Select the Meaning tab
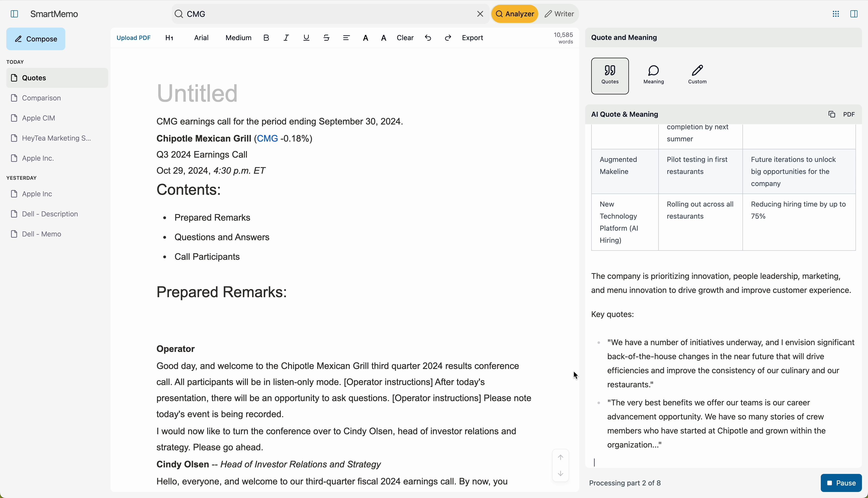This screenshot has height=498, width=868. tap(654, 75)
